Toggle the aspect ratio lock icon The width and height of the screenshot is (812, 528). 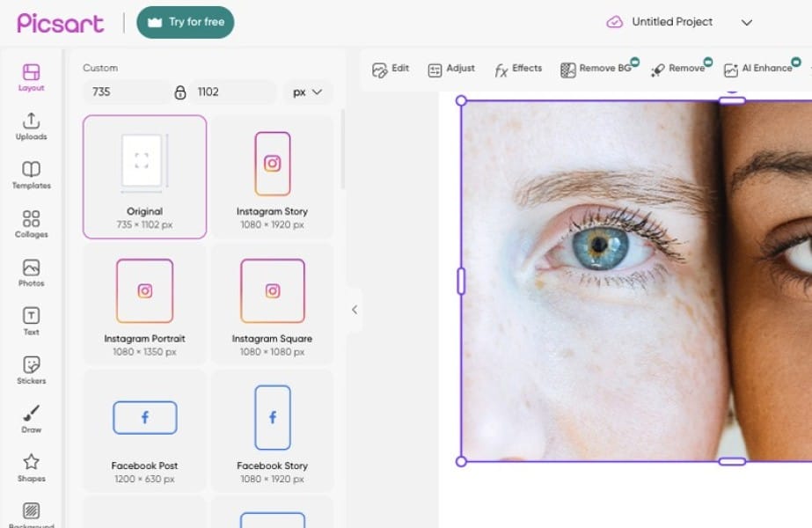(180, 92)
